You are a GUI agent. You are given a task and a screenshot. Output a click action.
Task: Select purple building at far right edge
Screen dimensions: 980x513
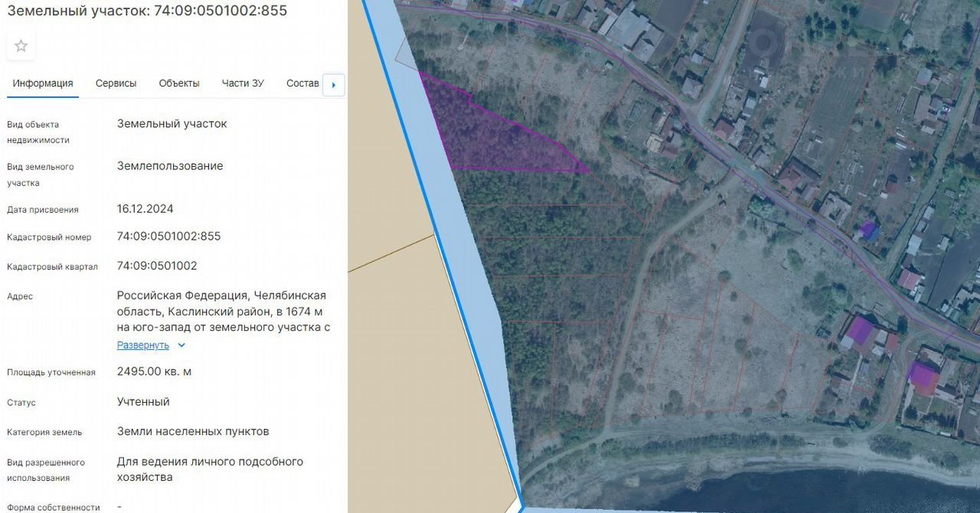922,375
